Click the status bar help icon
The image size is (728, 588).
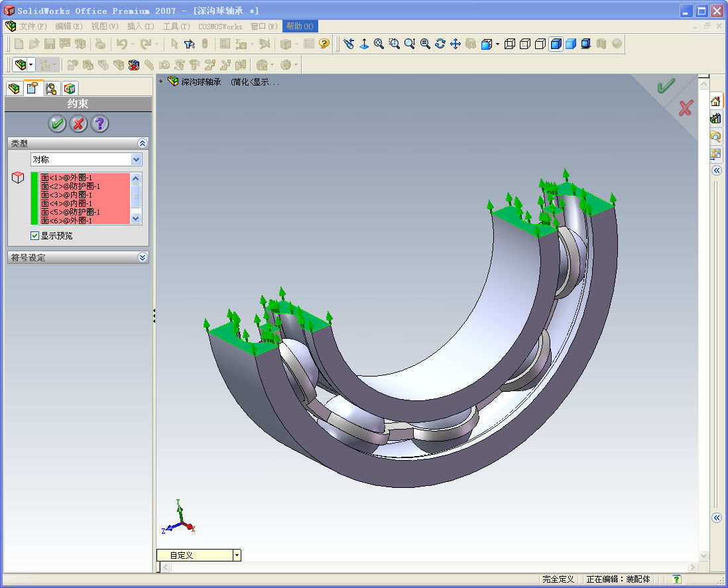click(676, 579)
